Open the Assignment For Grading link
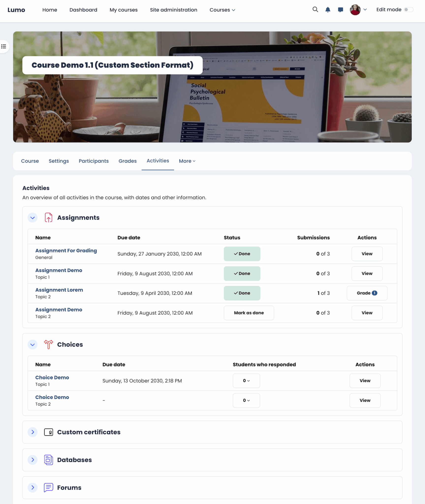Viewport: 425px width, 504px height. [x=66, y=250]
